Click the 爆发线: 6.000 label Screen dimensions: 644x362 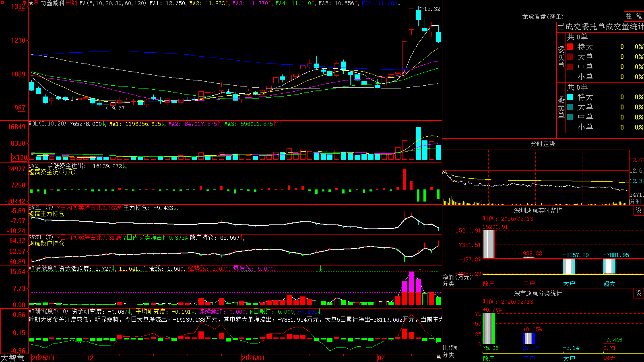coord(254,269)
